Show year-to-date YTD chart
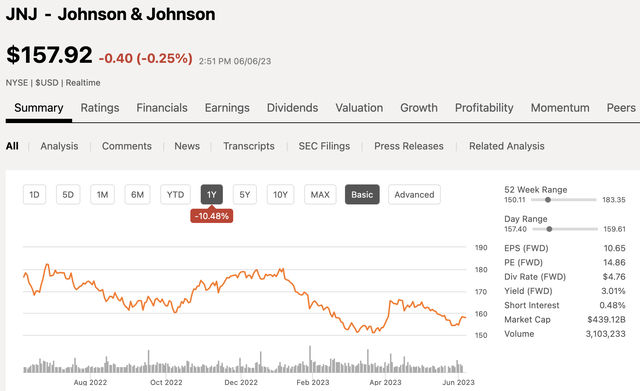This screenshot has height=391, width=640. (x=176, y=195)
